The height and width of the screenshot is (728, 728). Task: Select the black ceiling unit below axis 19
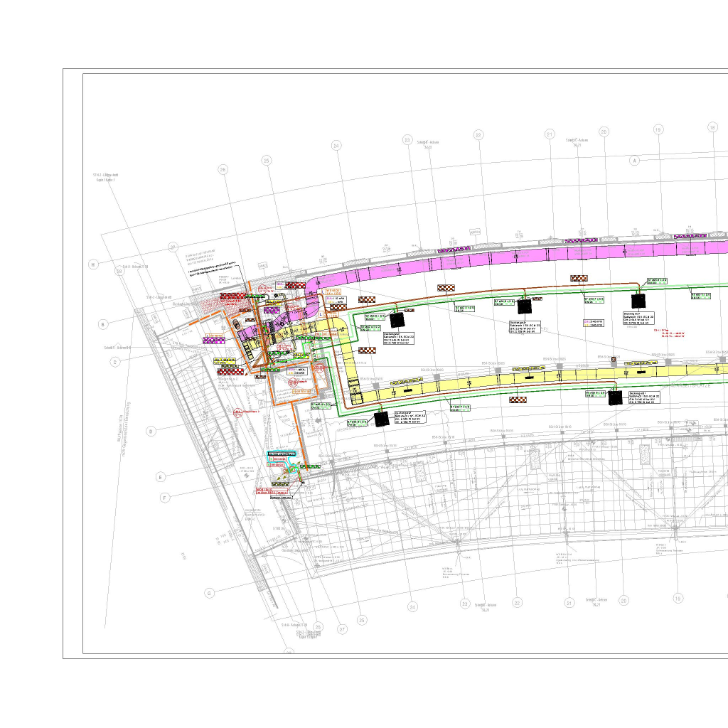(x=638, y=301)
